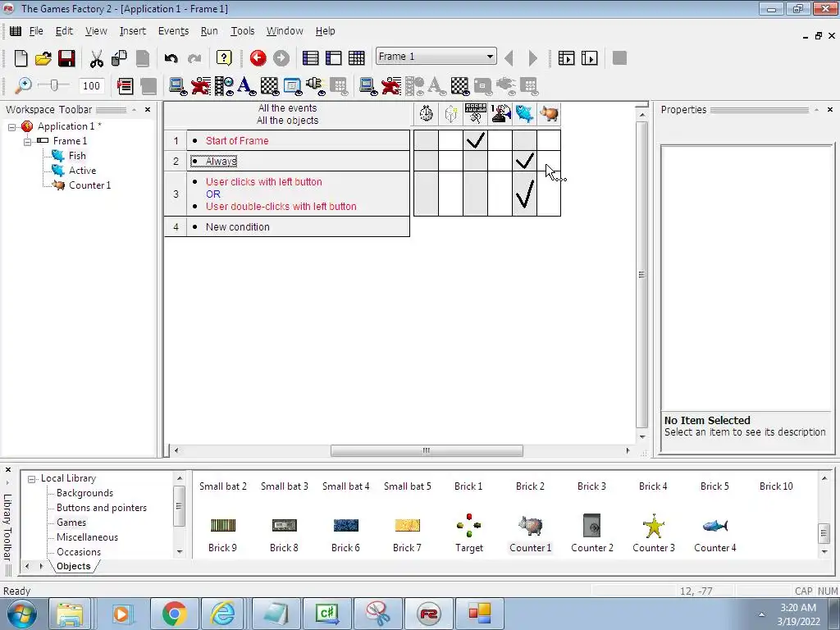The height and width of the screenshot is (630, 840).
Task: Click the event editor horizontal scrollbar thumb
Action: tap(427, 450)
